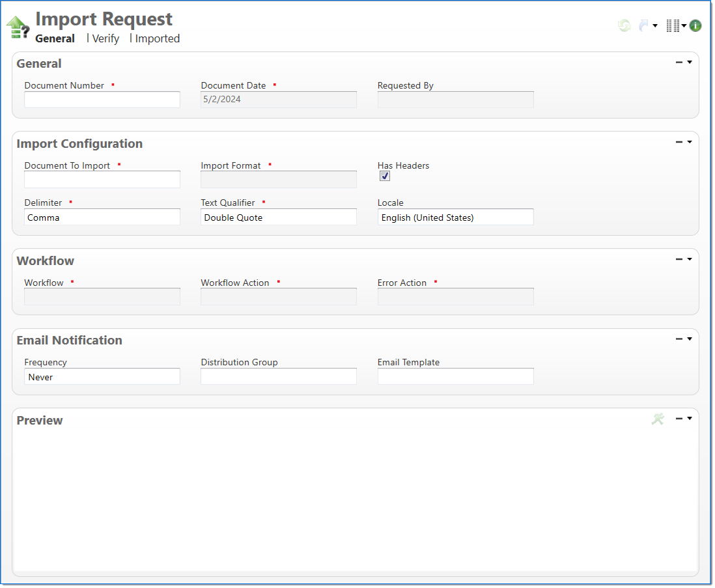The image size is (715, 588).
Task: Click the running man icon in Preview
Action: coord(658,419)
